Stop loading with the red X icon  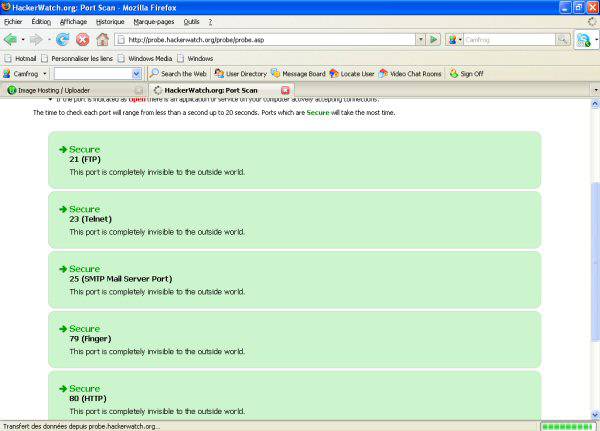coord(83,39)
